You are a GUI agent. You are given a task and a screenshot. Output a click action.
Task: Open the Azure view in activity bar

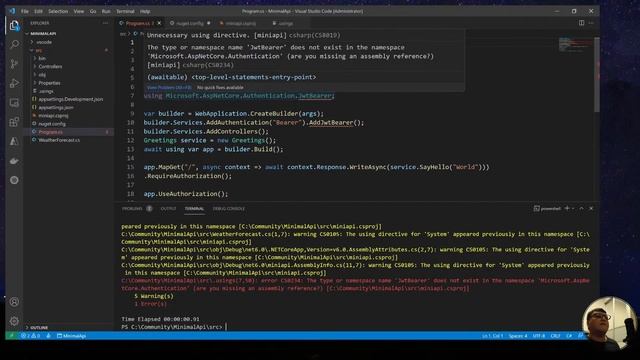[14, 141]
